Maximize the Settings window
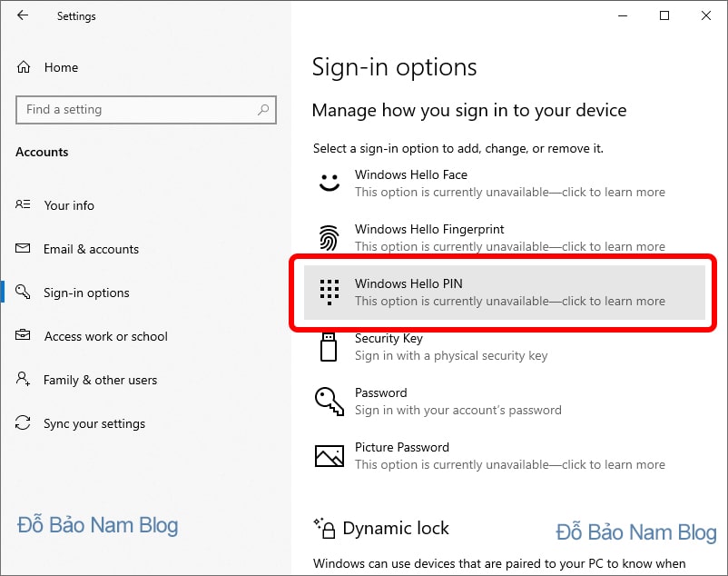Viewport: 728px width, 576px height. (x=664, y=15)
